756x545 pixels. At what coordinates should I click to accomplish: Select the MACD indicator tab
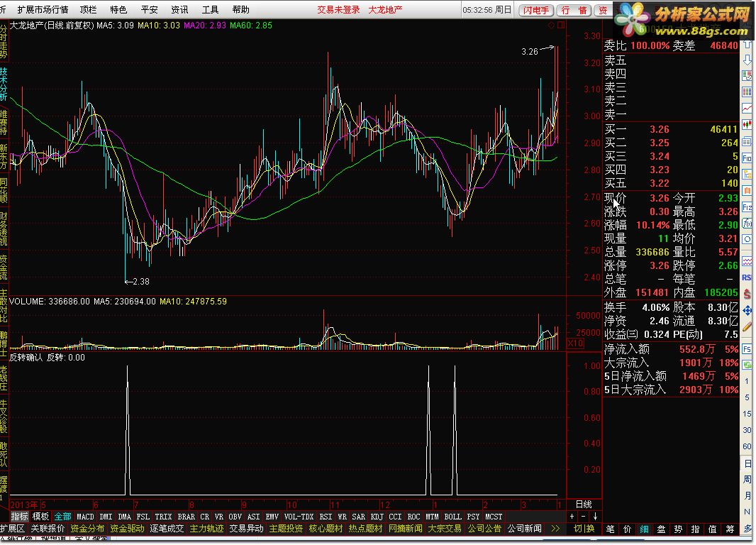tap(85, 517)
